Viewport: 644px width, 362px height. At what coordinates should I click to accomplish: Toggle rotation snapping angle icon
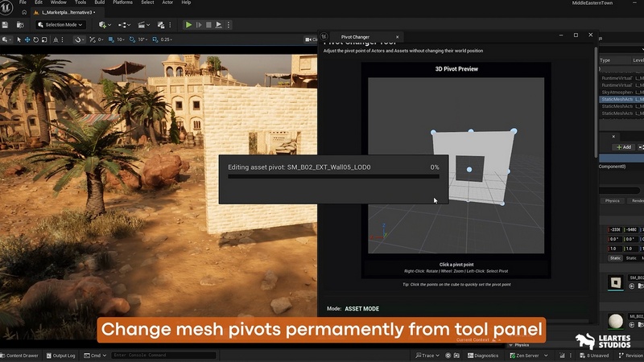pos(134,39)
